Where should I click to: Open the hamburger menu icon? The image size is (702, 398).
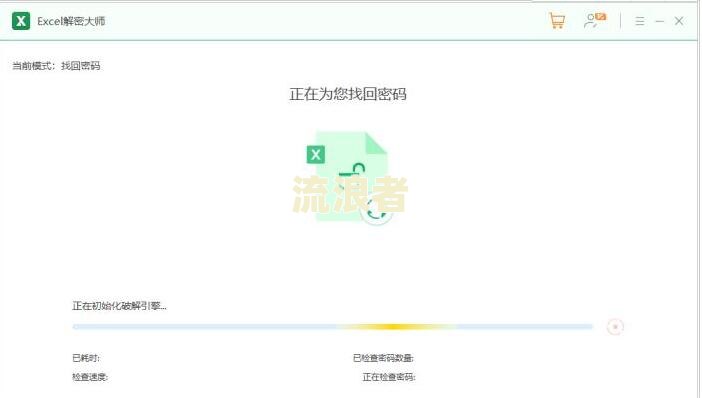pos(640,21)
